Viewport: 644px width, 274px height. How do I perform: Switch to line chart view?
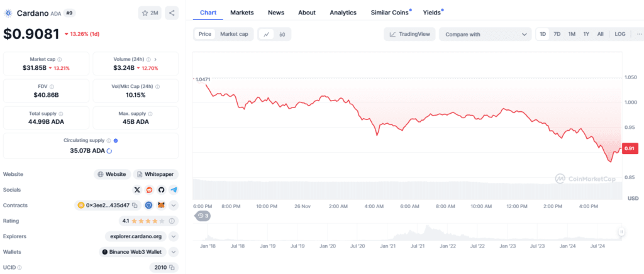(x=267, y=35)
